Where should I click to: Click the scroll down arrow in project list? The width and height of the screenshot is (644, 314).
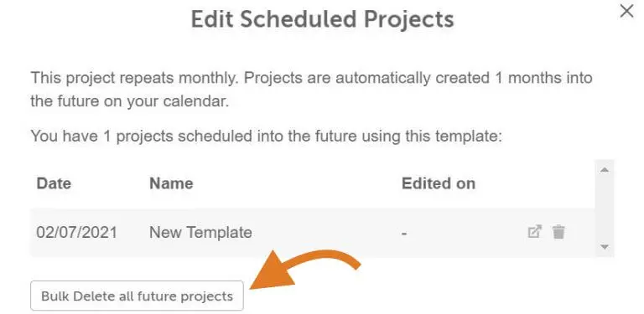click(x=604, y=247)
